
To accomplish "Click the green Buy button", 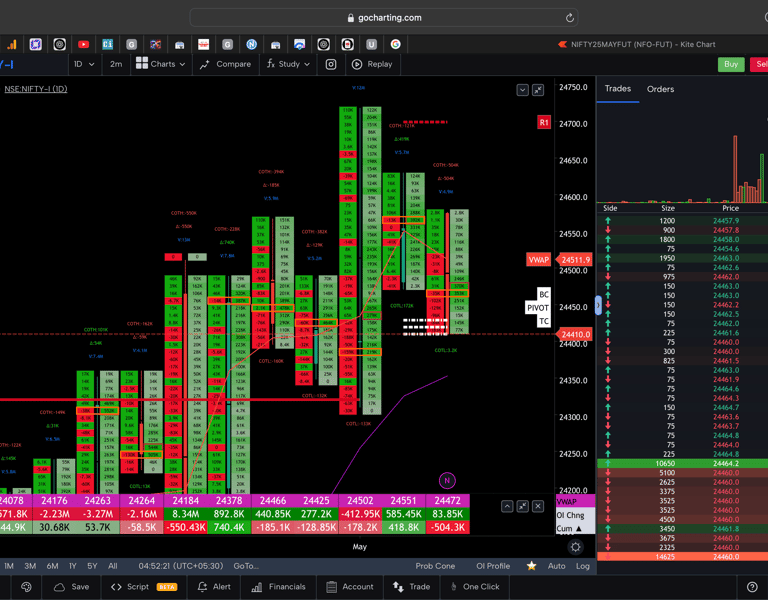I will 731,64.
